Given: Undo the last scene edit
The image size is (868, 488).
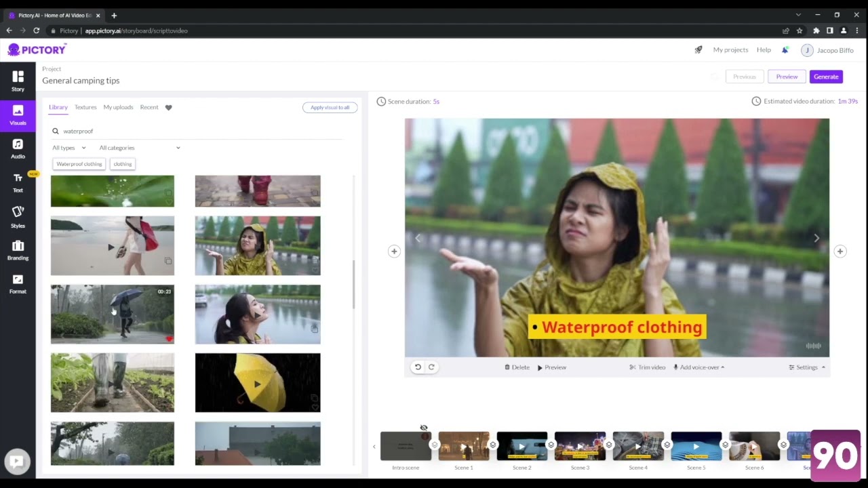Looking at the screenshot, I should tap(418, 367).
